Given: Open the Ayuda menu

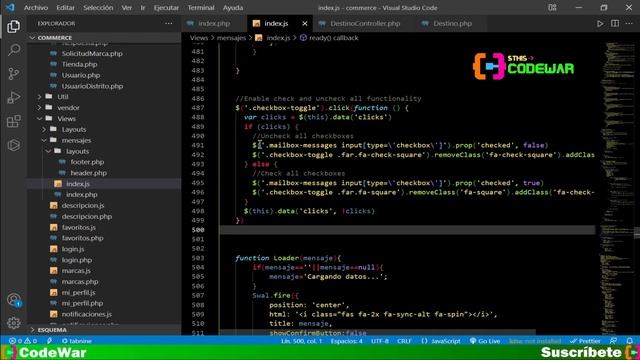Looking at the screenshot, I should 233,7.
